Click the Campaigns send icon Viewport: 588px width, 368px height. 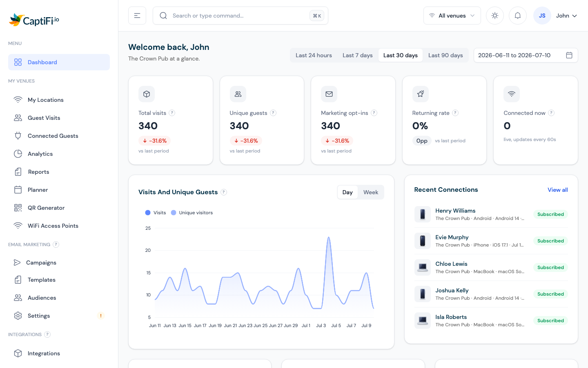[17, 263]
